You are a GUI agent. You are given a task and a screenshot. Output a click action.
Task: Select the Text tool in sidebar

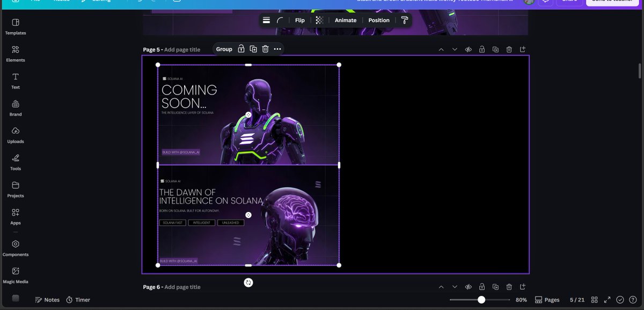tap(16, 81)
